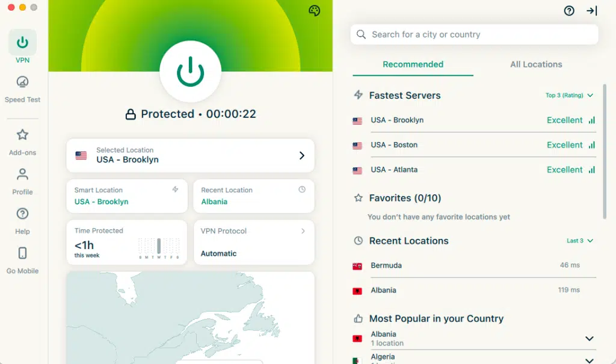Click the Favorites star icon

[x=359, y=198]
